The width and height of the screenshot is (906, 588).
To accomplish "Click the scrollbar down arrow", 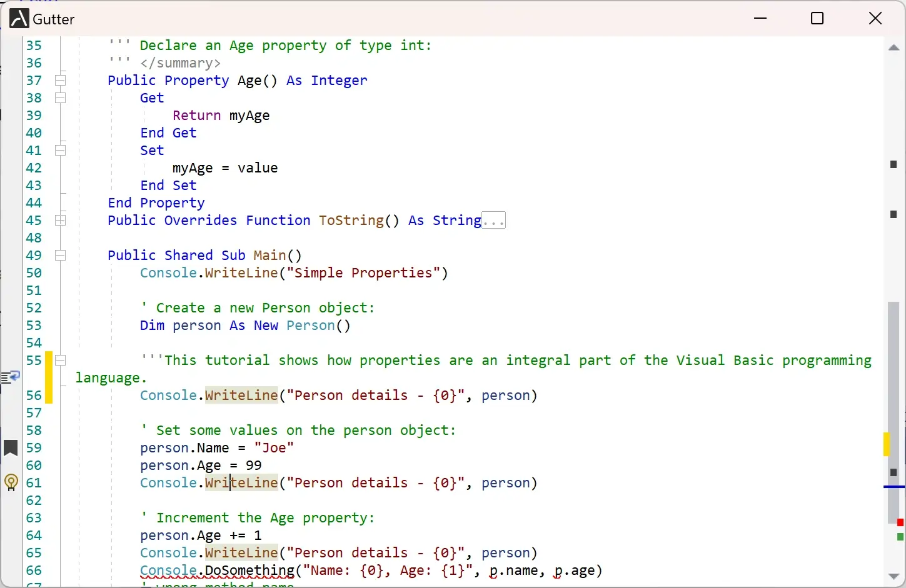I will tap(894, 576).
